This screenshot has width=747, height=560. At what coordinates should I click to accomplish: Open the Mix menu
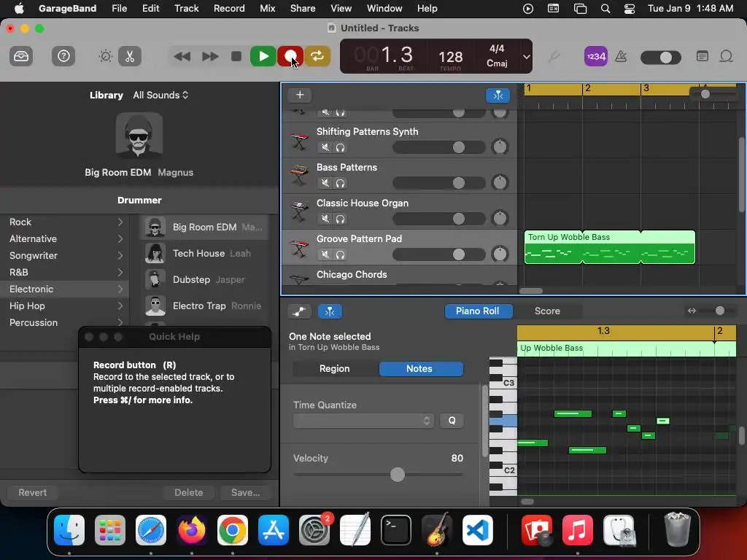(267, 8)
